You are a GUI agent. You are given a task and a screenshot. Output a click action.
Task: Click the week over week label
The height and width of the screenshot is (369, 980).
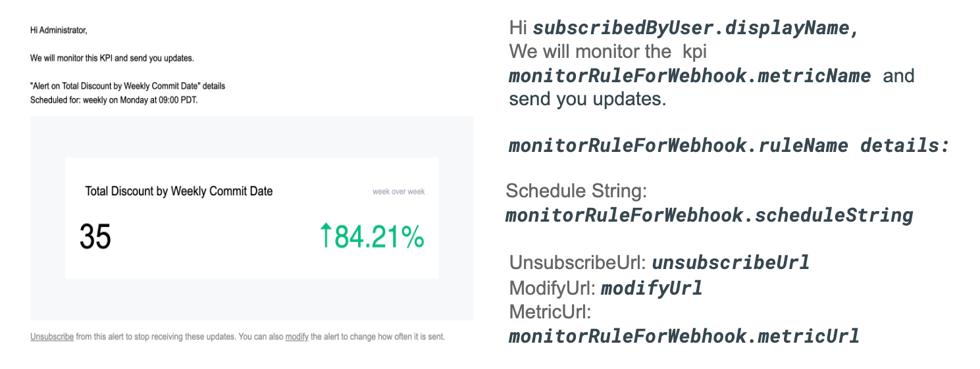tap(398, 192)
